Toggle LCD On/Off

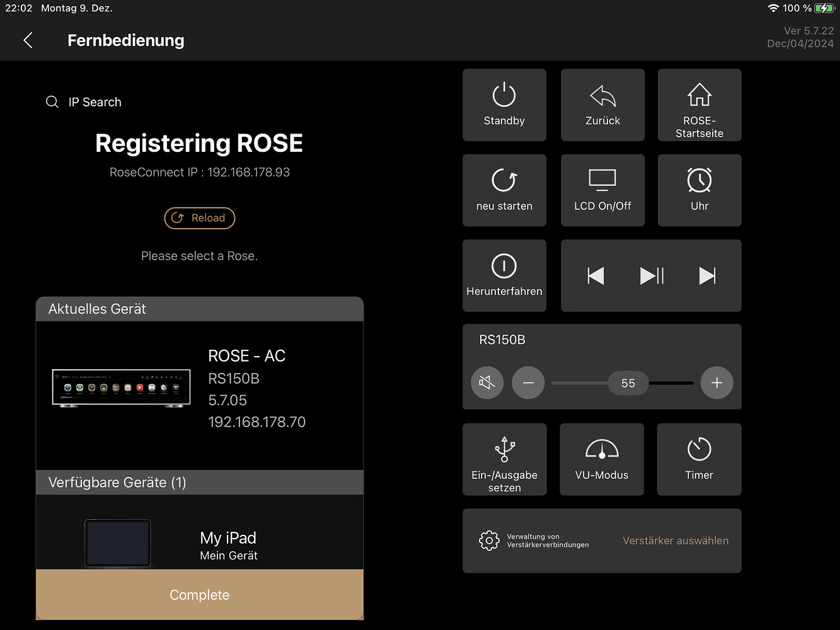[x=602, y=190]
